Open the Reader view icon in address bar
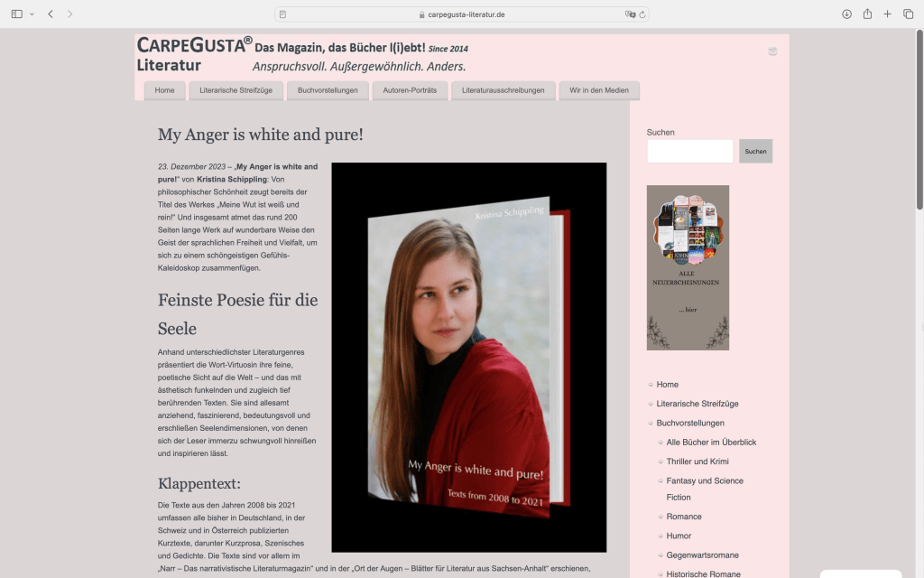Viewport: 924px width, 578px height. pos(283,14)
